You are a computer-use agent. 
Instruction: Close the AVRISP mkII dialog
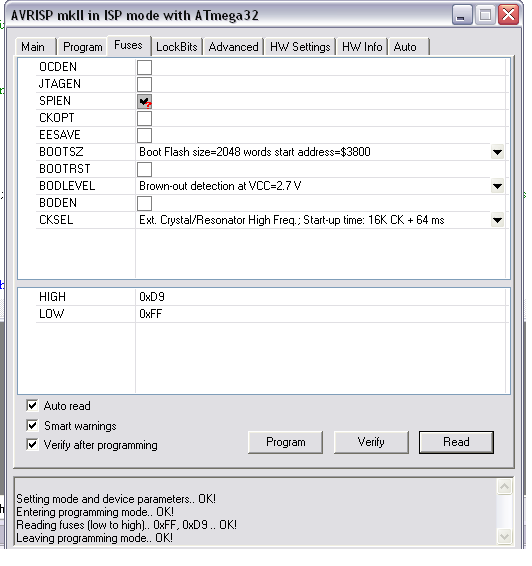point(509,15)
